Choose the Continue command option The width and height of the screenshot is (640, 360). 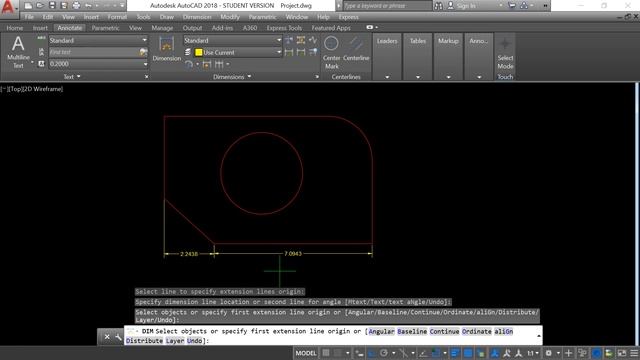click(444, 331)
